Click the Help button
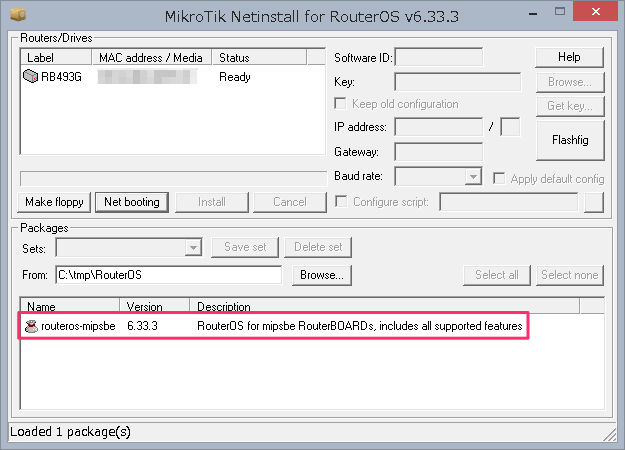Screen dimensions: 625x450 [x=569, y=57]
